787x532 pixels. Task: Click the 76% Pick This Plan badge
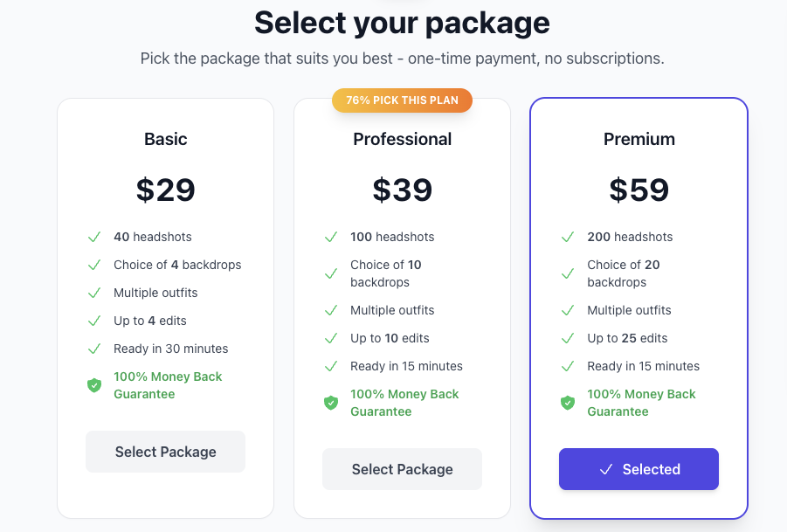coord(402,100)
